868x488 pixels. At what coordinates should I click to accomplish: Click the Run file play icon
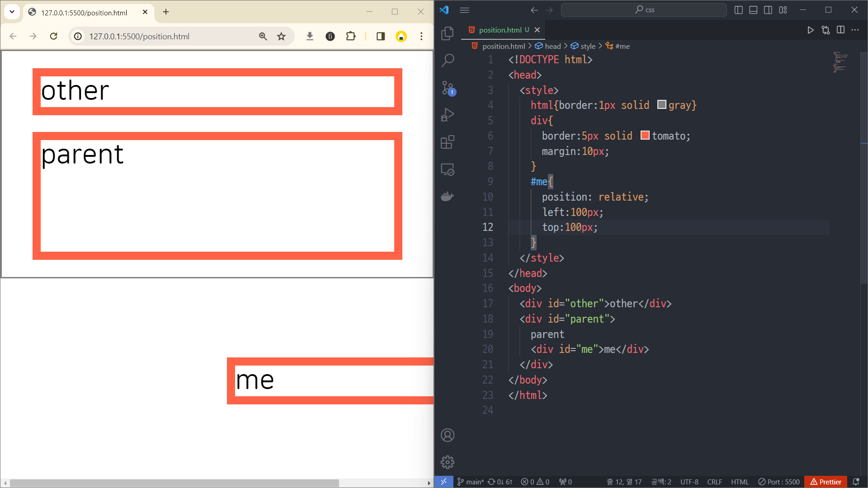point(811,30)
